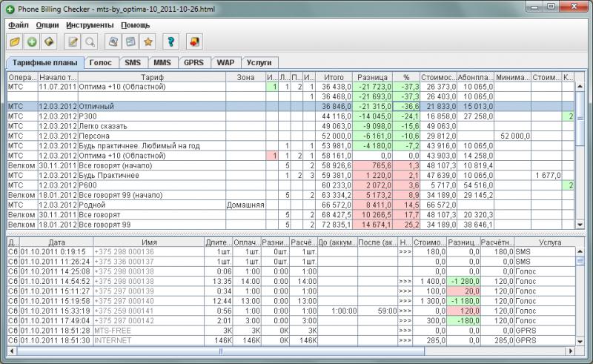The height and width of the screenshot is (364, 593).
Task: Click the 1:00:00 accumulator cell
Action: click(337, 311)
